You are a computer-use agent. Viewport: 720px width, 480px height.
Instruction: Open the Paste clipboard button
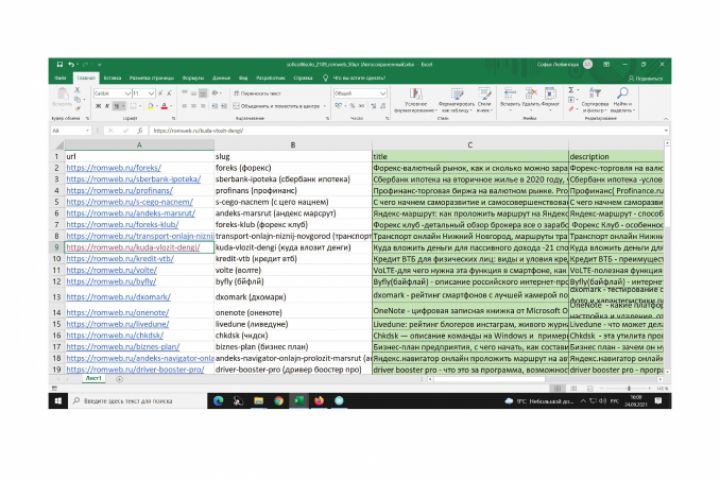tap(62, 97)
